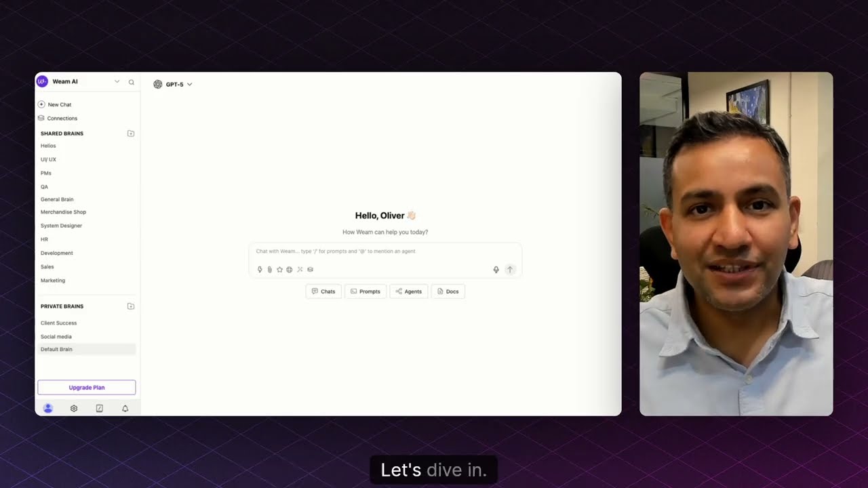Select the Helios brain
Screen dimensions: 868x488
(48, 146)
